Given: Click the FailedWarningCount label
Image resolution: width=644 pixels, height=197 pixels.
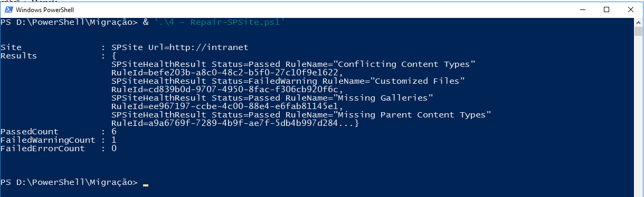Looking at the screenshot, I should coord(48,140).
